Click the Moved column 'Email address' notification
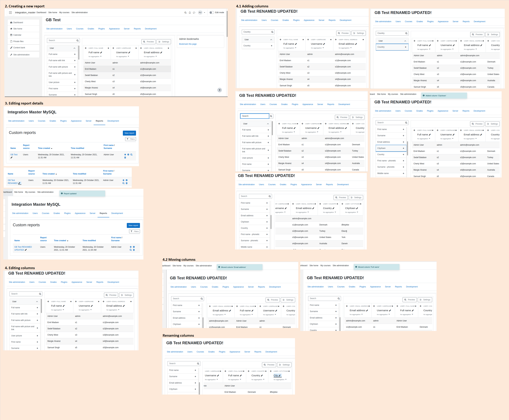Image resolution: width=509 pixels, height=420 pixels. tap(240, 267)
